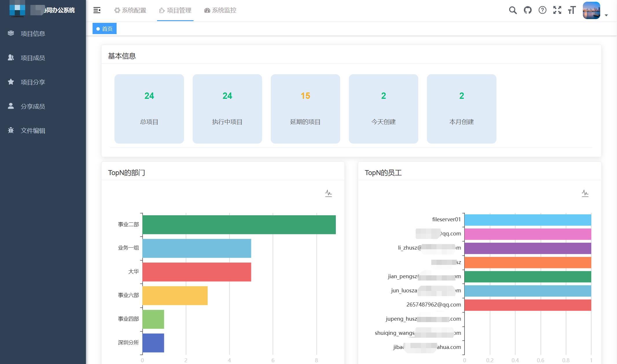Click the red 大华 bar
Image resolution: width=617 pixels, height=364 pixels.
[x=197, y=272]
